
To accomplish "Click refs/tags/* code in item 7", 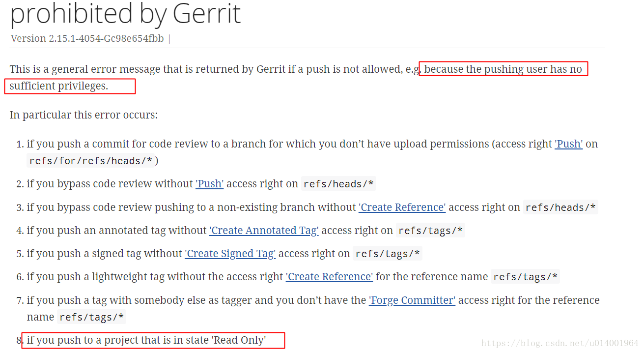I will click(91, 318).
